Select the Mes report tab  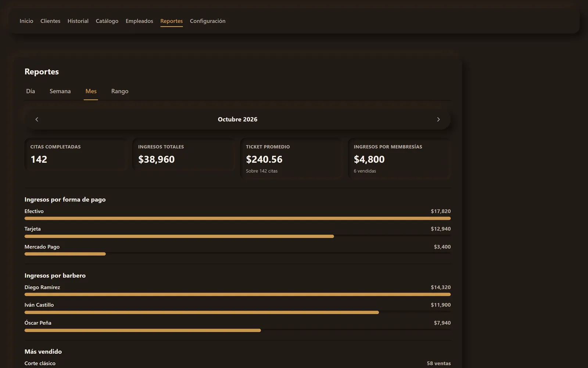pyautogui.click(x=91, y=91)
